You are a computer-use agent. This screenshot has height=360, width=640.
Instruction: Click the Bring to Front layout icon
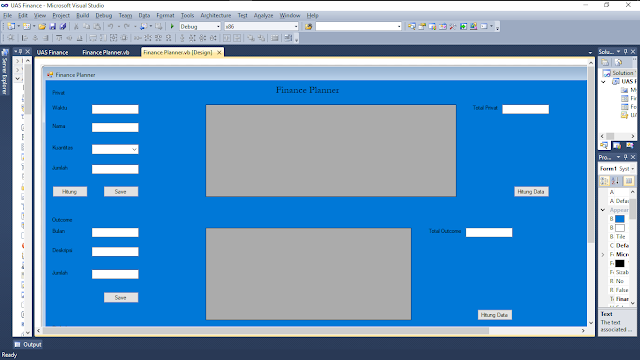click(x=251, y=38)
